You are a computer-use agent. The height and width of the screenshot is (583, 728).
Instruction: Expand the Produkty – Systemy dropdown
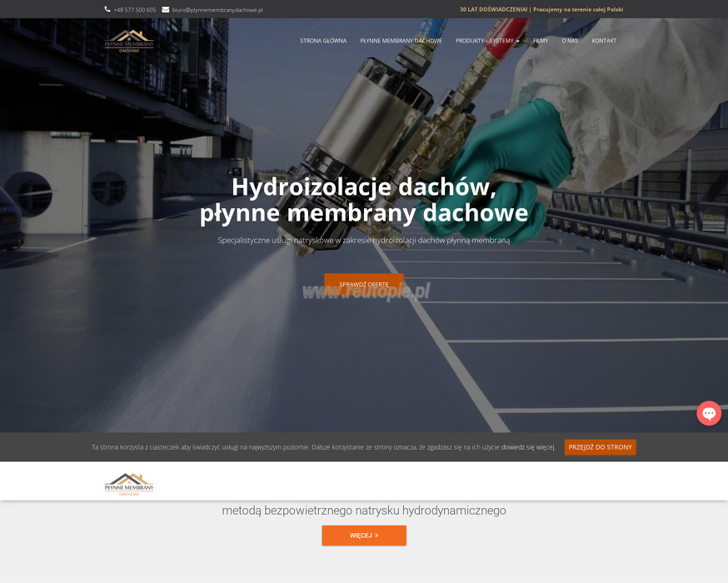[x=487, y=41]
